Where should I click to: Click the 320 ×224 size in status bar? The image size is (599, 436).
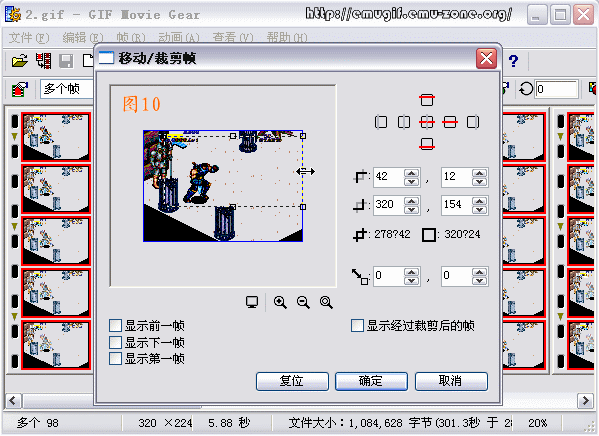pyautogui.click(x=165, y=423)
